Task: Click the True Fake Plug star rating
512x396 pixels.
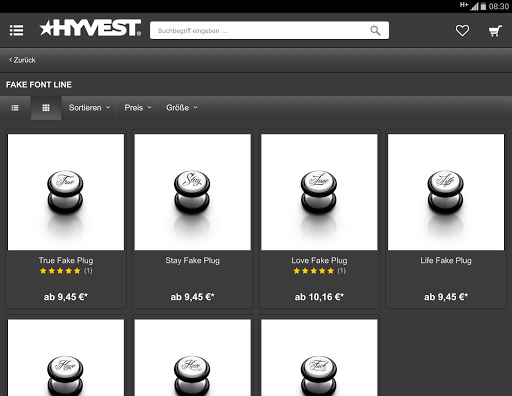Action: pos(66,271)
